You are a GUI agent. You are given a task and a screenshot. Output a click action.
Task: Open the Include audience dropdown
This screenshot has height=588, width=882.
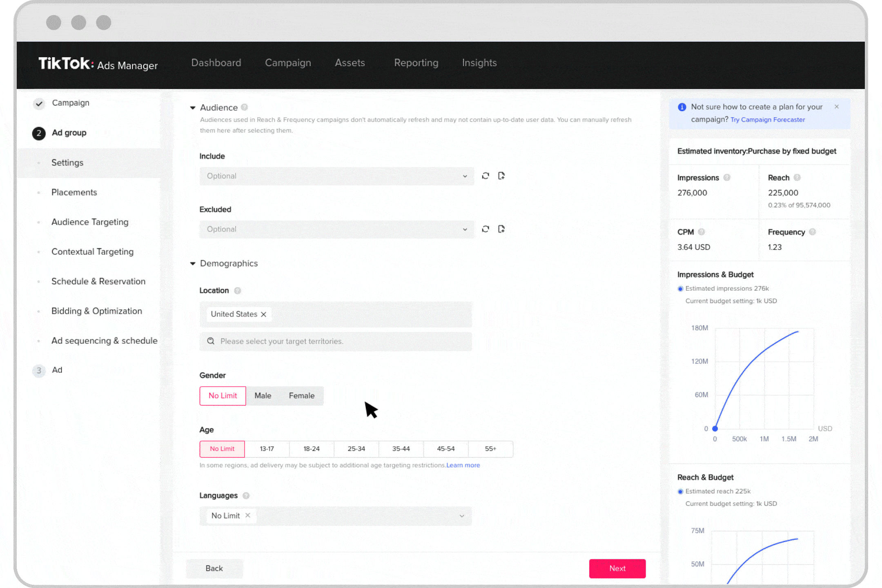click(x=336, y=176)
